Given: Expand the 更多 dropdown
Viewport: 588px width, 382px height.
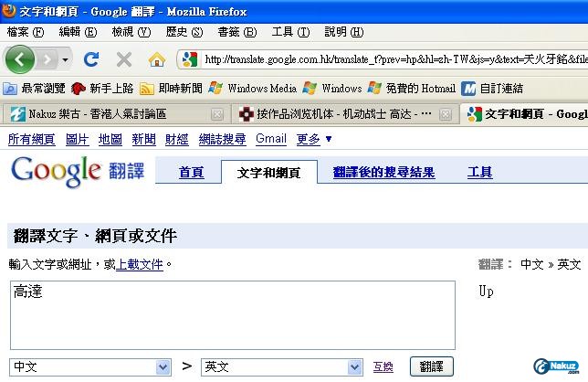Looking at the screenshot, I should click(x=314, y=139).
